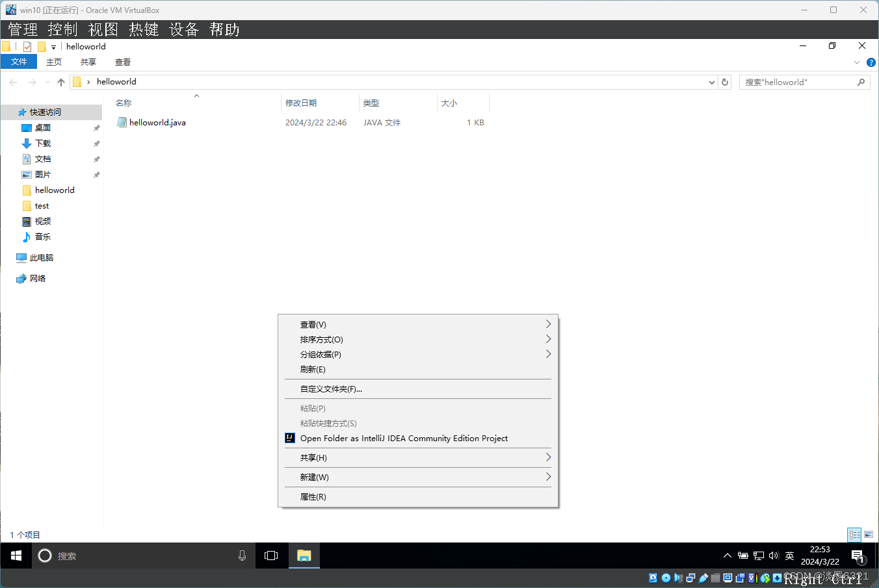Open the 主页 ribbon tab

(54, 62)
